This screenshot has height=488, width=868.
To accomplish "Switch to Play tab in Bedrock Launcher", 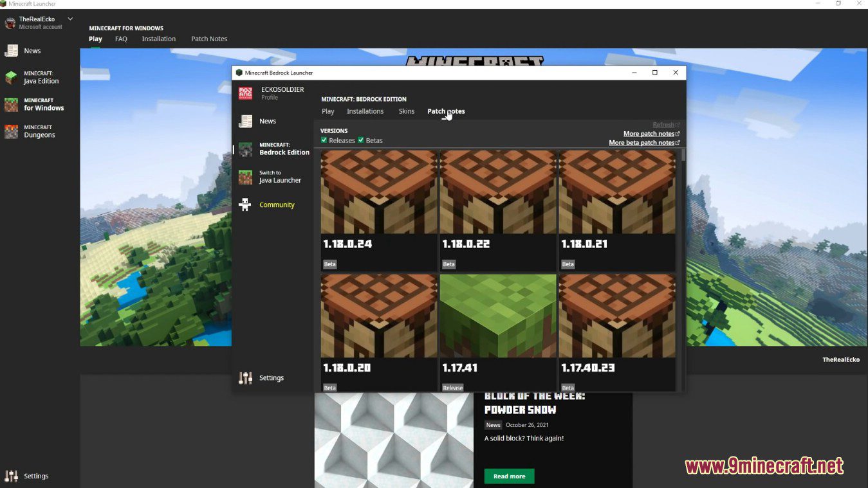I will 328,111.
